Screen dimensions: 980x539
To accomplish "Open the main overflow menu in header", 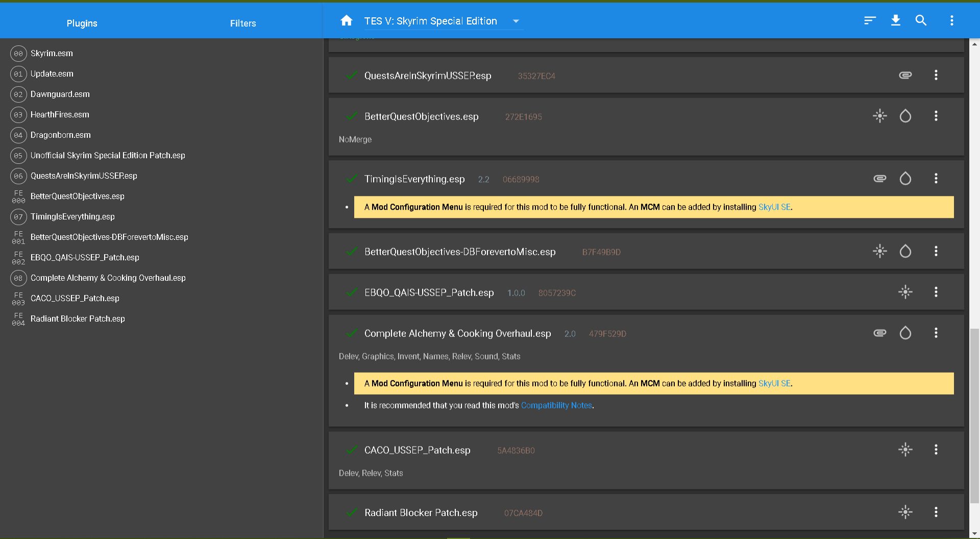I will 951,20.
